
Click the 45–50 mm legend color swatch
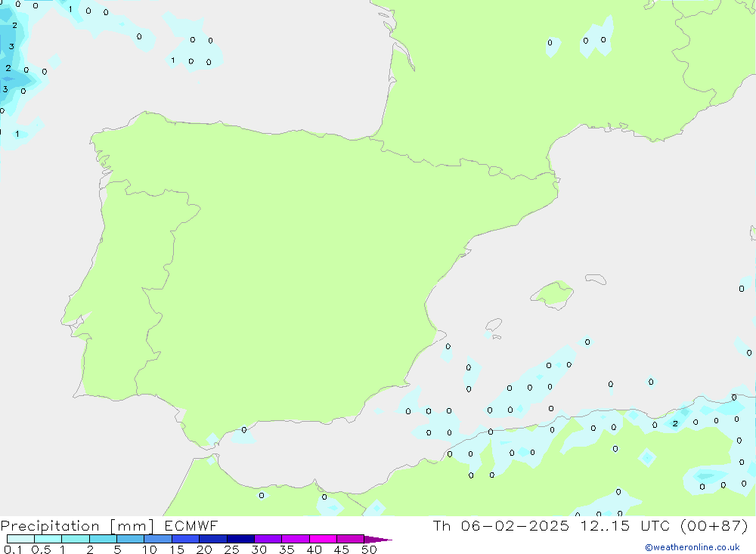[350, 539]
